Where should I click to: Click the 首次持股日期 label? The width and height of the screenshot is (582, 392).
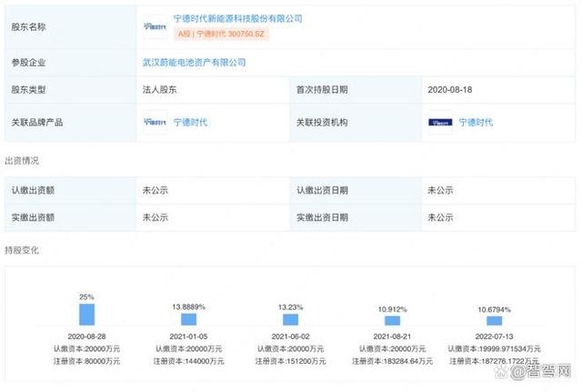click(x=322, y=90)
